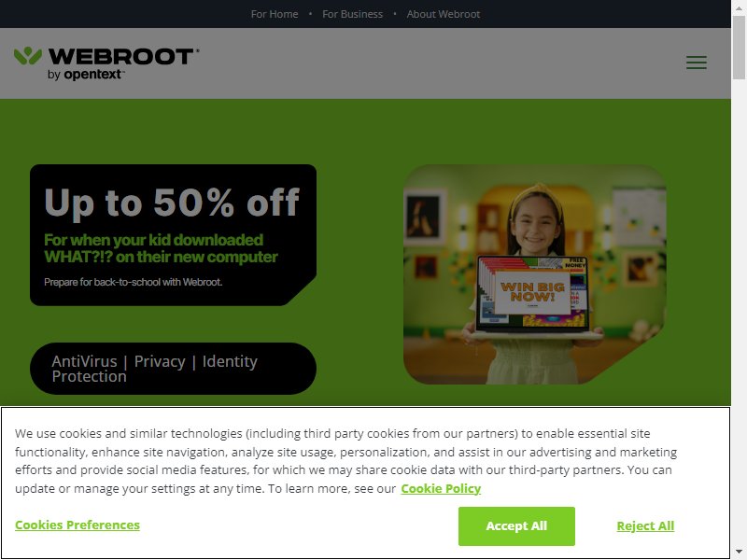Viewport: 747px width, 560px height.
Task: Click the WIN BIG NOW laptop screen
Action: (x=532, y=291)
